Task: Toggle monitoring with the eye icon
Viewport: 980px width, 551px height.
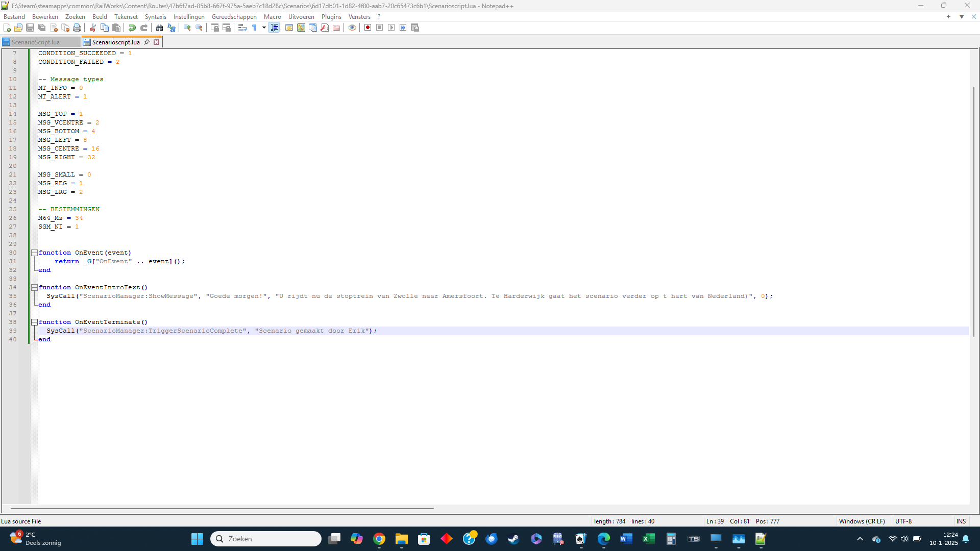Action: coord(352,28)
